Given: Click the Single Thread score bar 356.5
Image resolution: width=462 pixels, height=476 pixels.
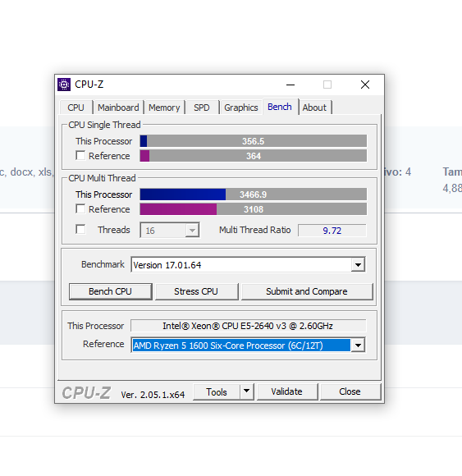Looking at the screenshot, I should point(254,141).
